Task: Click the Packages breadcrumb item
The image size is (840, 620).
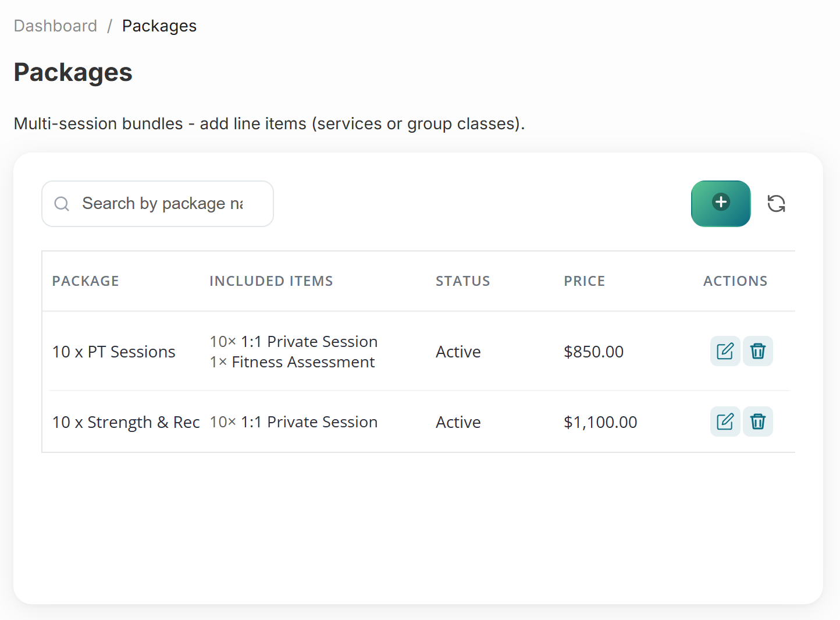Action: click(159, 26)
